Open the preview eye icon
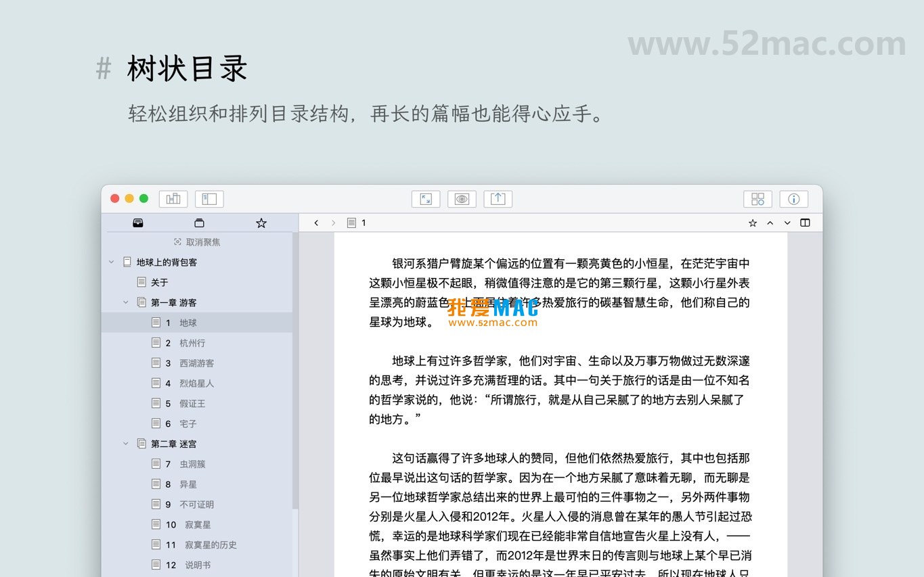Screen dimensions: 924x577 pos(462,198)
